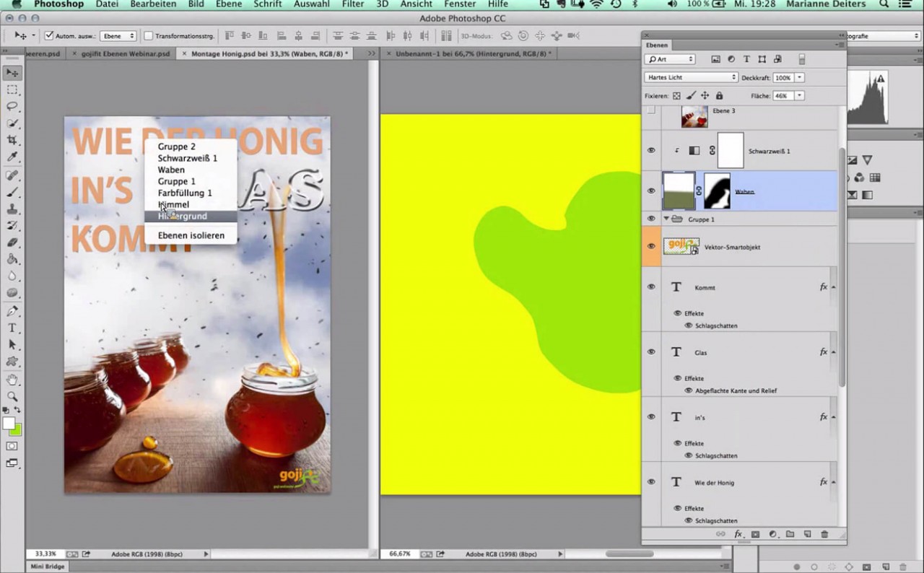Select the Brush tool in the toolbar
924x573 pixels.
pos(13,192)
